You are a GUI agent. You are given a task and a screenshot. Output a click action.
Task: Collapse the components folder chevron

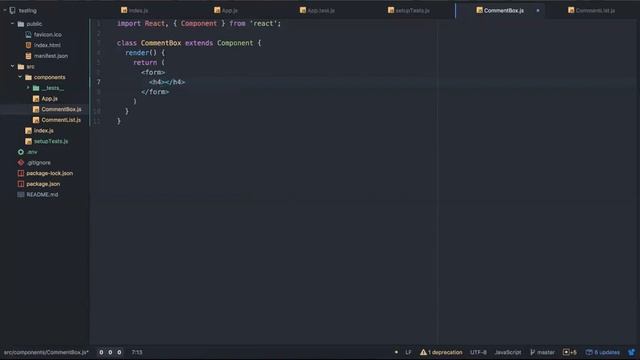tap(20, 77)
